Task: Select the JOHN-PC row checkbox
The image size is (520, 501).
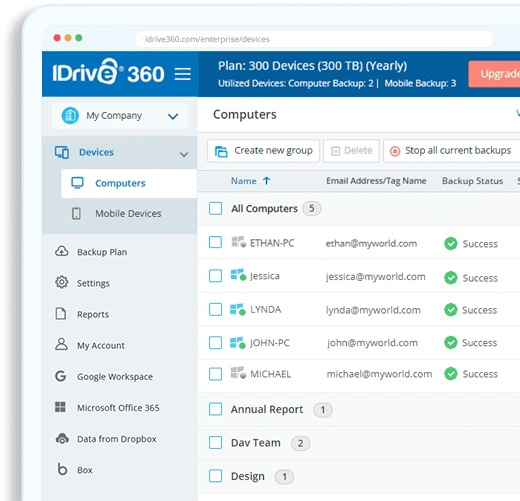Action: tap(215, 343)
